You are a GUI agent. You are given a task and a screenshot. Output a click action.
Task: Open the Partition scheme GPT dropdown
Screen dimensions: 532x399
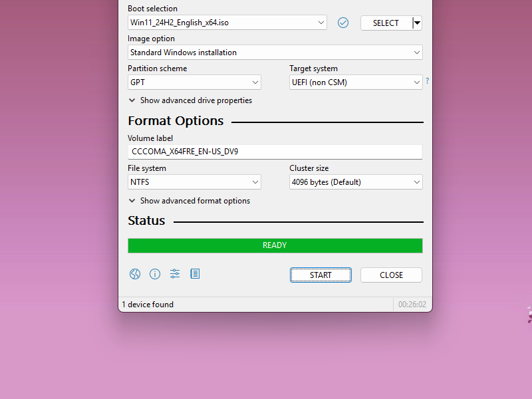194,82
